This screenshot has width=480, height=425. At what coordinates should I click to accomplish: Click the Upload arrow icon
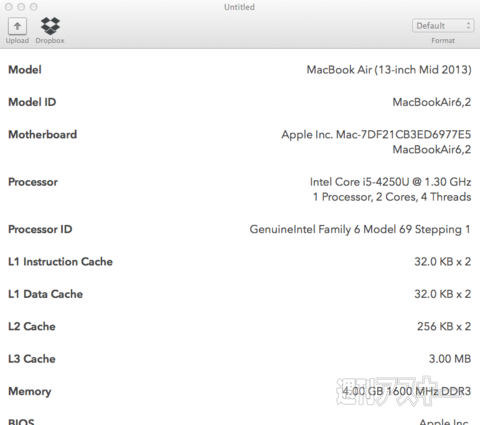17,26
